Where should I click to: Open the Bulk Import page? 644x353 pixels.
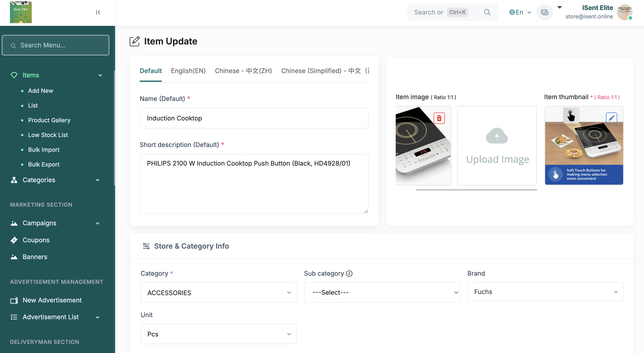(44, 150)
